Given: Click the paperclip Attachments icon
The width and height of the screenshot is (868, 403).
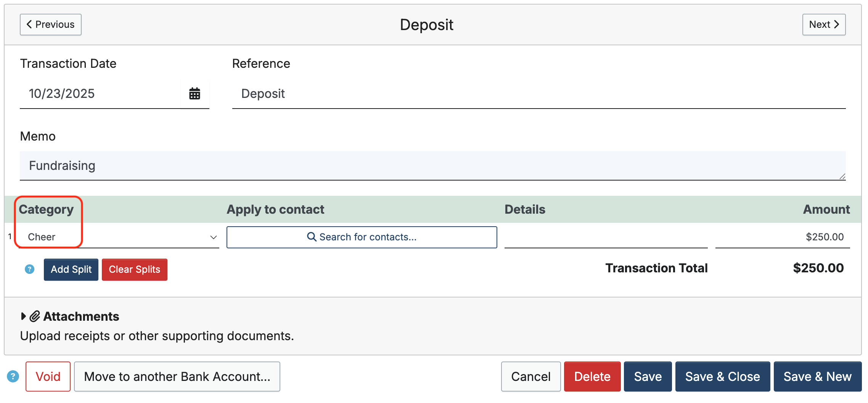Looking at the screenshot, I should [35, 316].
